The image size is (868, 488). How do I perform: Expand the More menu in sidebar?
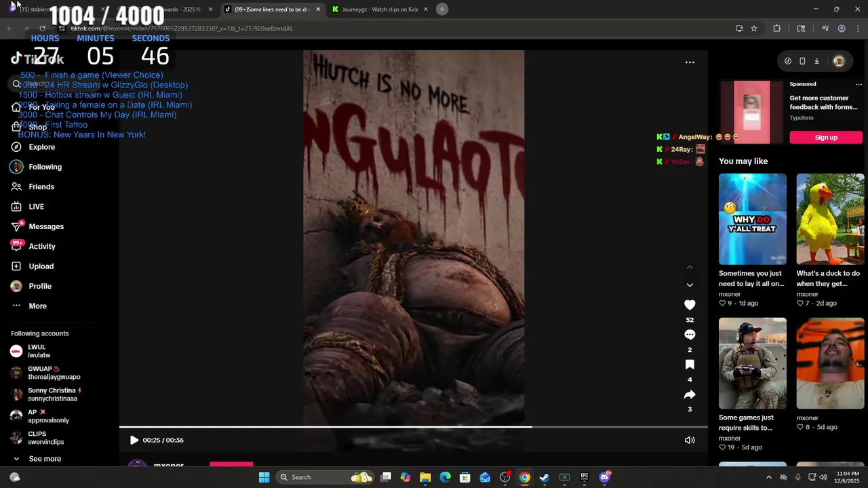(x=37, y=306)
